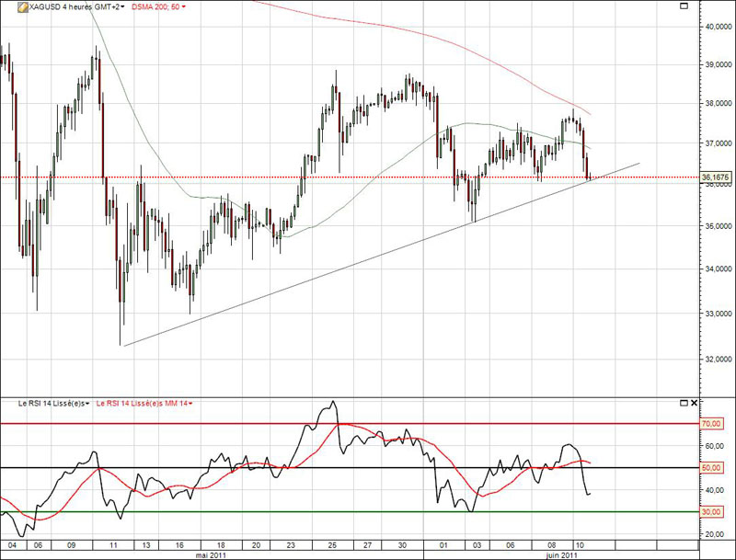Select the green 30,00 RSI level label

pyautogui.click(x=713, y=511)
